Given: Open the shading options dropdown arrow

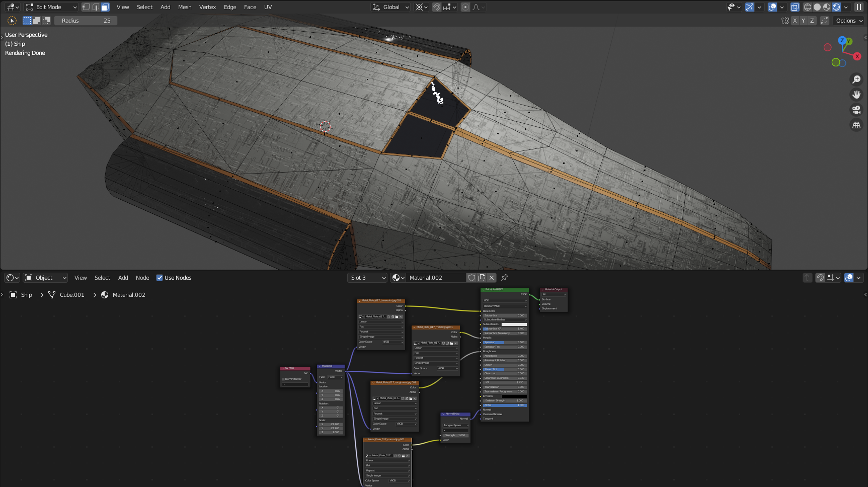Looking at the screenshot, I should (846, 7).
